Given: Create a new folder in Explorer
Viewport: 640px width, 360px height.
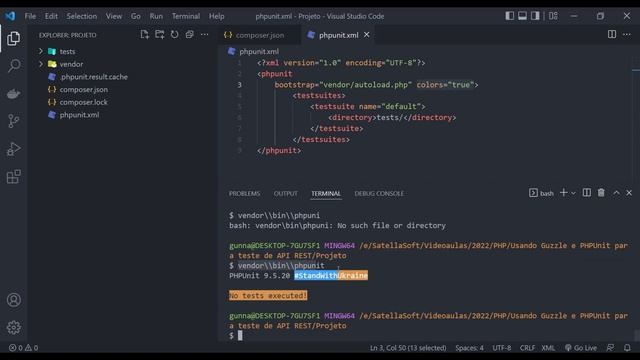Looking at the screenshot, I should tap(160, 35).
